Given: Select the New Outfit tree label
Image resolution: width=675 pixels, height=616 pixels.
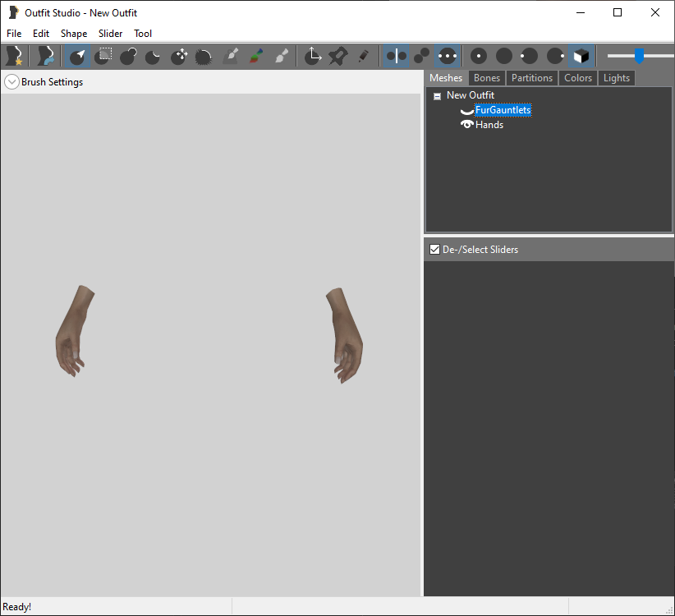Looking at the screenshot, I should (x=470, y=95).
